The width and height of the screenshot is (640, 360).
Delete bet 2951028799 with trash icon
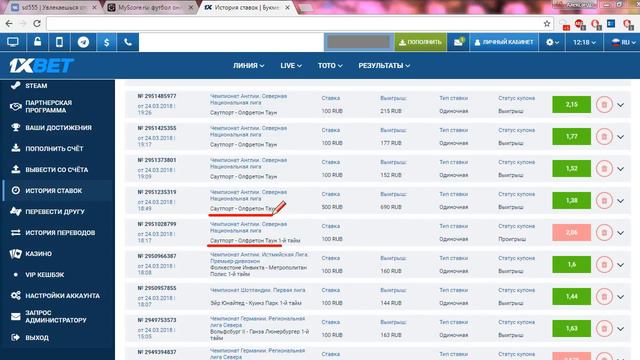pyautogui.click(x=604, y=233)
